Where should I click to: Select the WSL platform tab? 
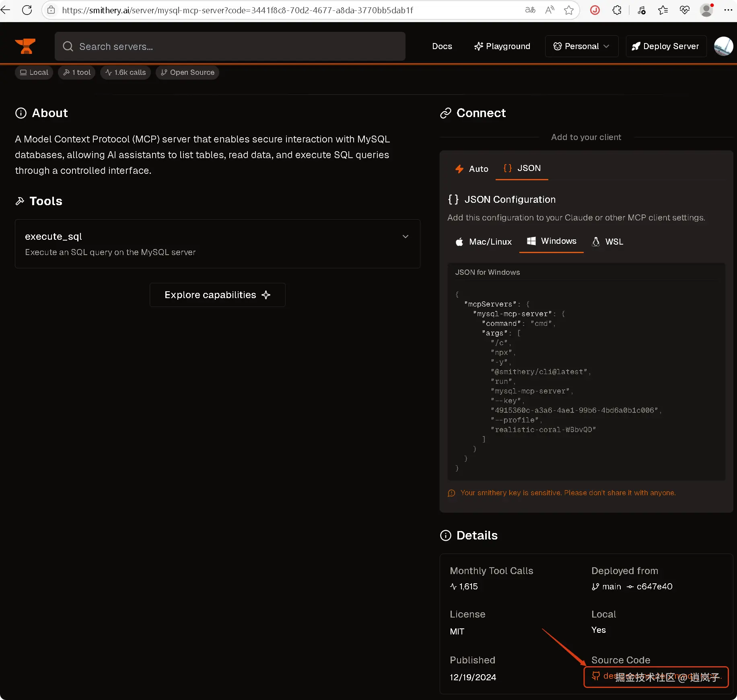[607, 242]
